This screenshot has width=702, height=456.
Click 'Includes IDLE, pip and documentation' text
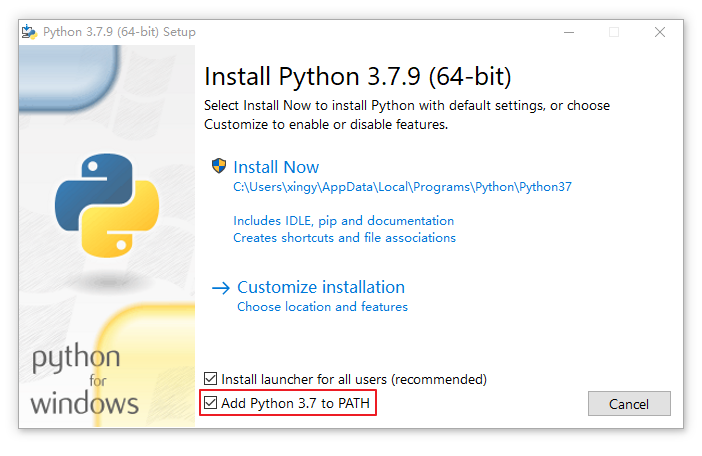pyautogui.click(x=343, y=221)
